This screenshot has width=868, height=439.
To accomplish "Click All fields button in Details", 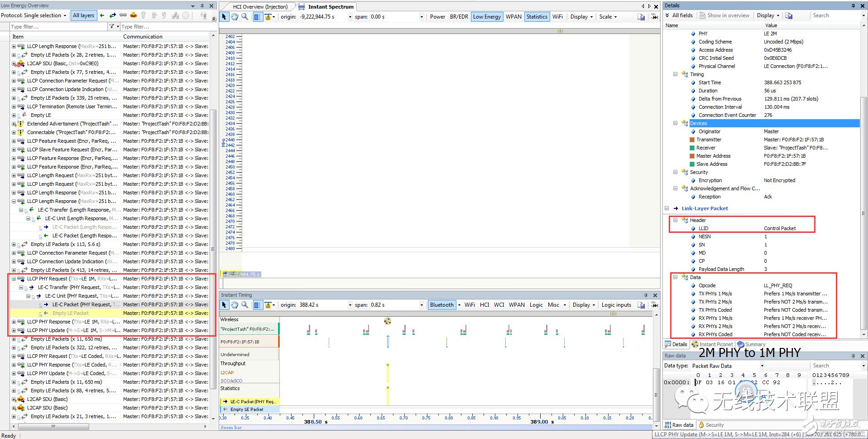I will point(679,15).
